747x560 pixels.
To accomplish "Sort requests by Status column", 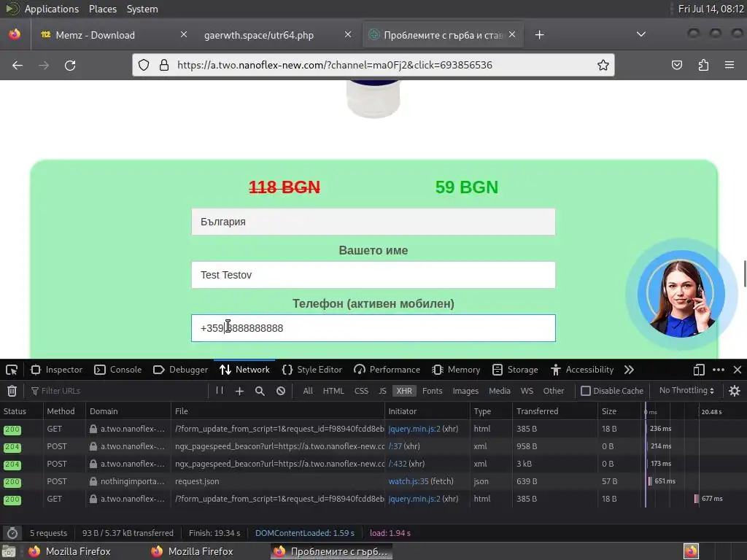I will pyautogui.click(x=21, y=411).
